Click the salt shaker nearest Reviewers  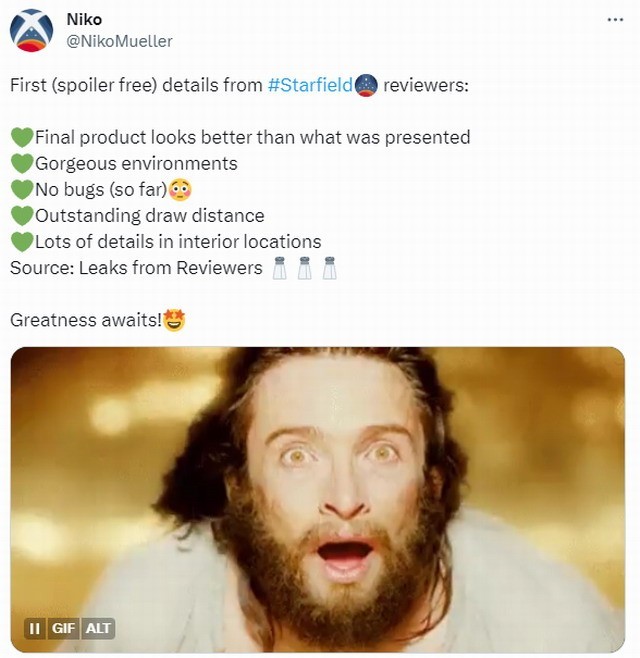pos(280,268)
